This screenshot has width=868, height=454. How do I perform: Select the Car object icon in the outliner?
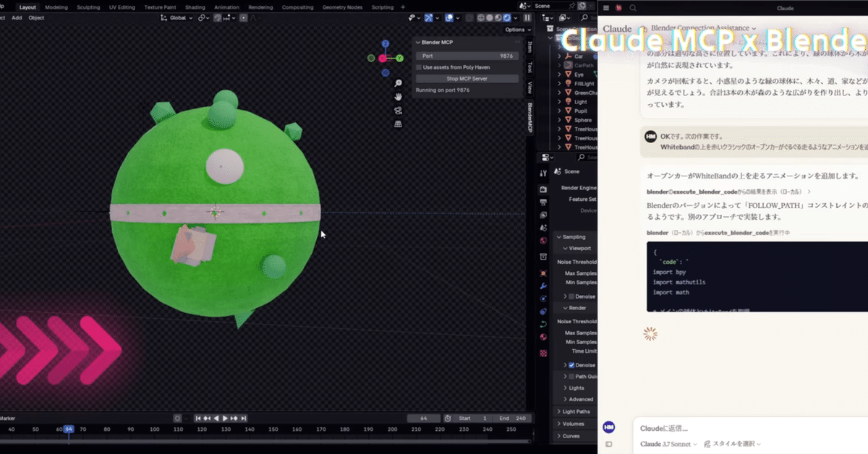[x=568, y=56]
